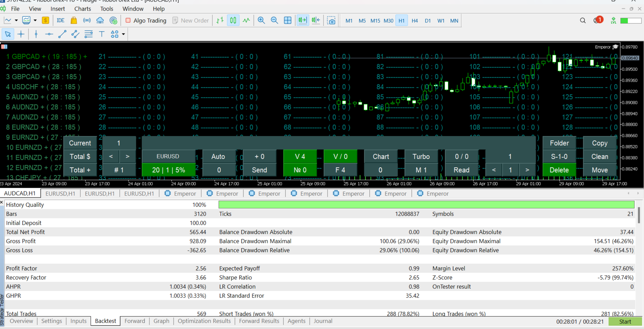This screenshot has height=329, width=644.
Task: Click the green connection level bar
Action: coord(631,21)
